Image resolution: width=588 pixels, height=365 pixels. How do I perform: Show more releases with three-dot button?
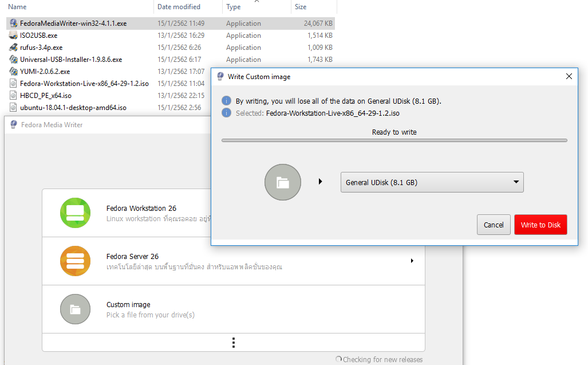tap(234, 342)
